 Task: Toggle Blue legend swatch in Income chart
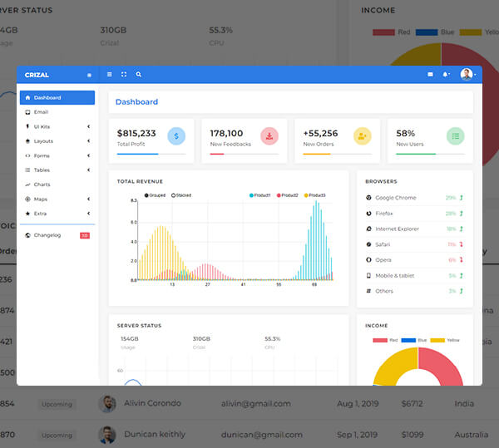click(408, 340)
